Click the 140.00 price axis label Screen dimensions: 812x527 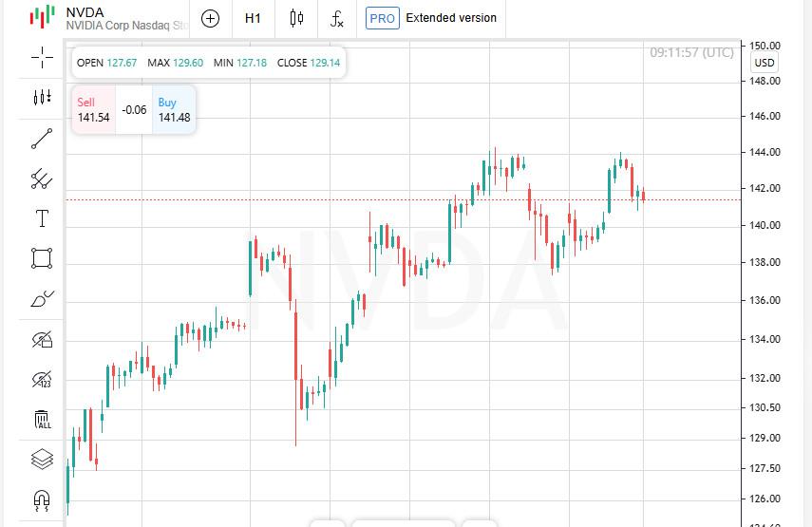[765, 225]
